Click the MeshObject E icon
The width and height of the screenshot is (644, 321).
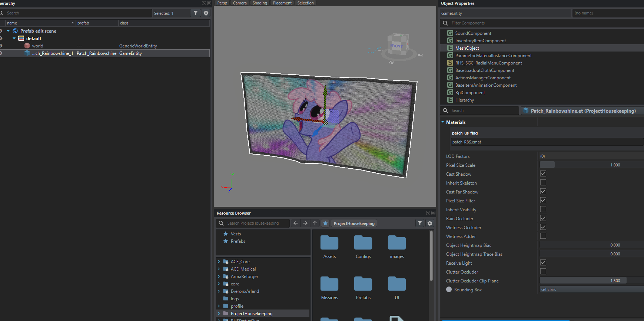450,48
